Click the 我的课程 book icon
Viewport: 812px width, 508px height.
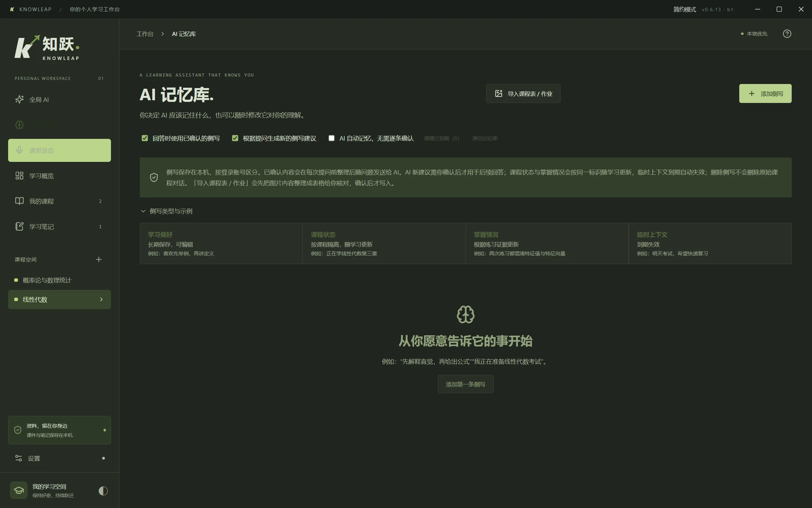(19, 201)
